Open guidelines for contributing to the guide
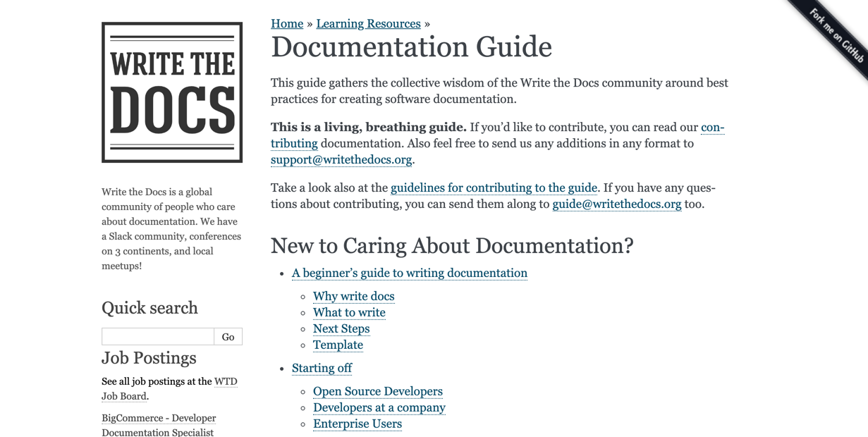The height and width of the screenshot is (437, 868). pos(494,187)
